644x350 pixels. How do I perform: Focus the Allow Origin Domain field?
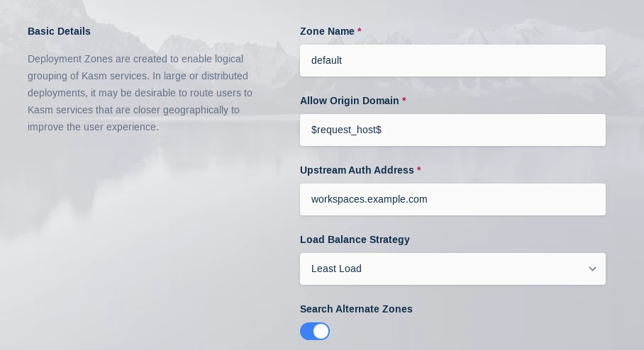(453, 130)
